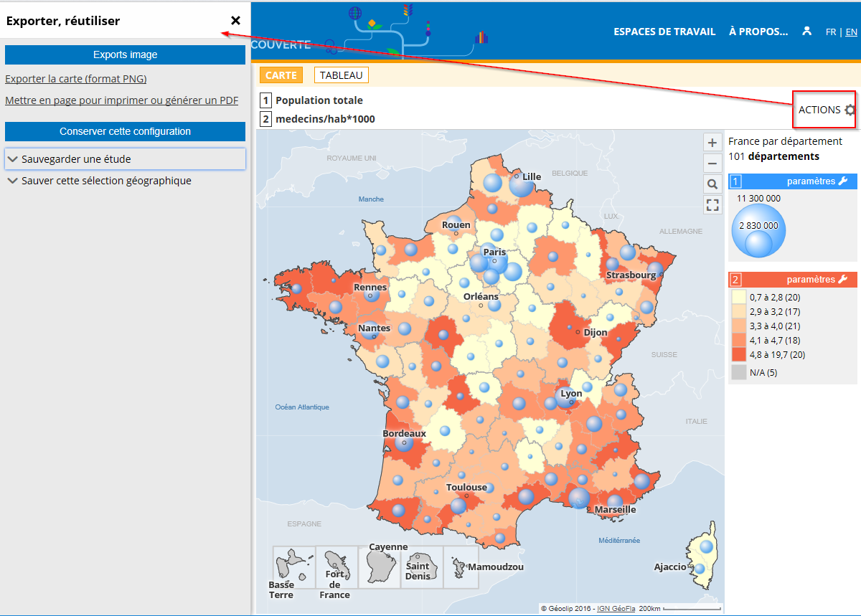
Task: Click the 4,8 à 19,7 legend color swatch
Action: pos(738,354)
